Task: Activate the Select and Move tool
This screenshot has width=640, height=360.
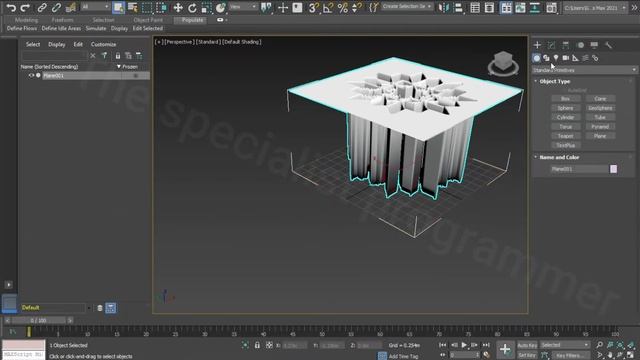Action: [178, 7]
